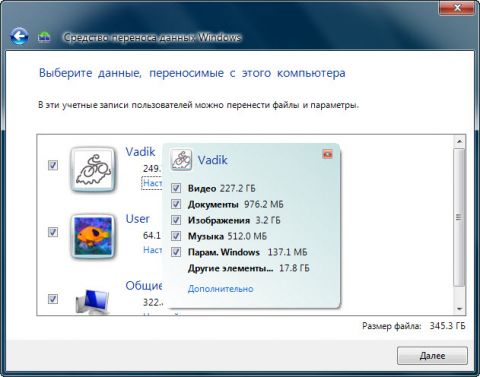480x377 pixels.
Task: Click the Vadik account name in list
Action: [x=140, y=152]
